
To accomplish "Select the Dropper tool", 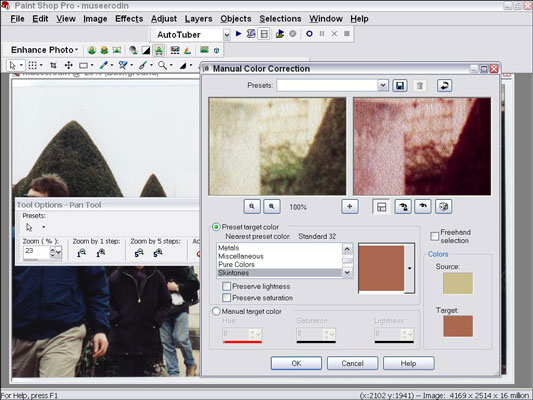I will [x=104, y=65].
